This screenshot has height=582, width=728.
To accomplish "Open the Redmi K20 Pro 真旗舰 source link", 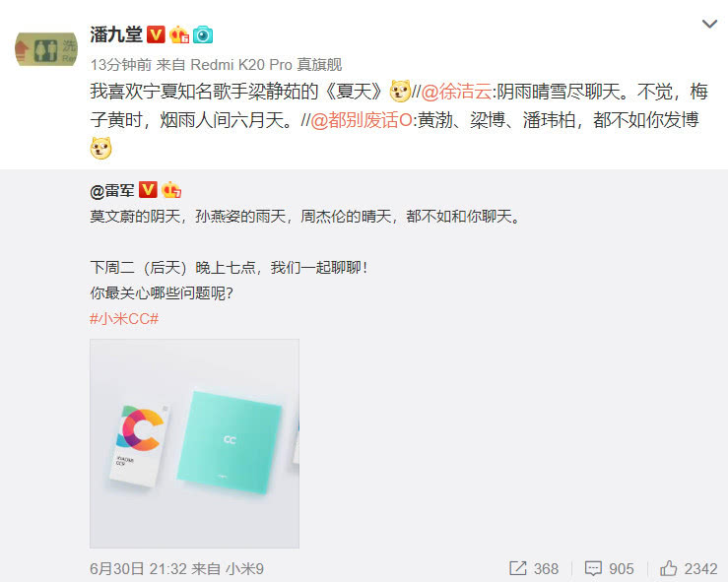I will coord(267,65).
